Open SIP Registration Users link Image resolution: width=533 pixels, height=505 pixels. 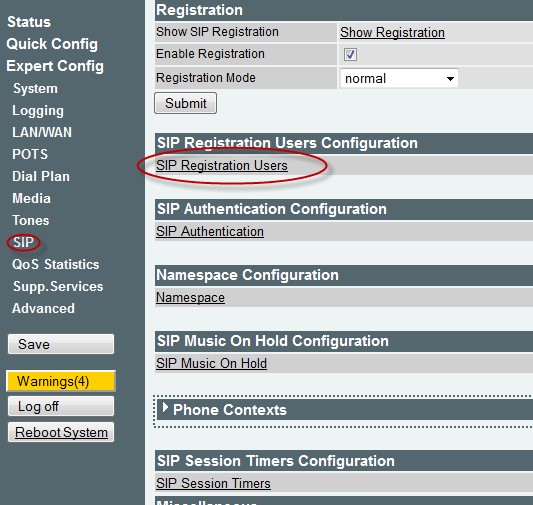click(222, 166)
